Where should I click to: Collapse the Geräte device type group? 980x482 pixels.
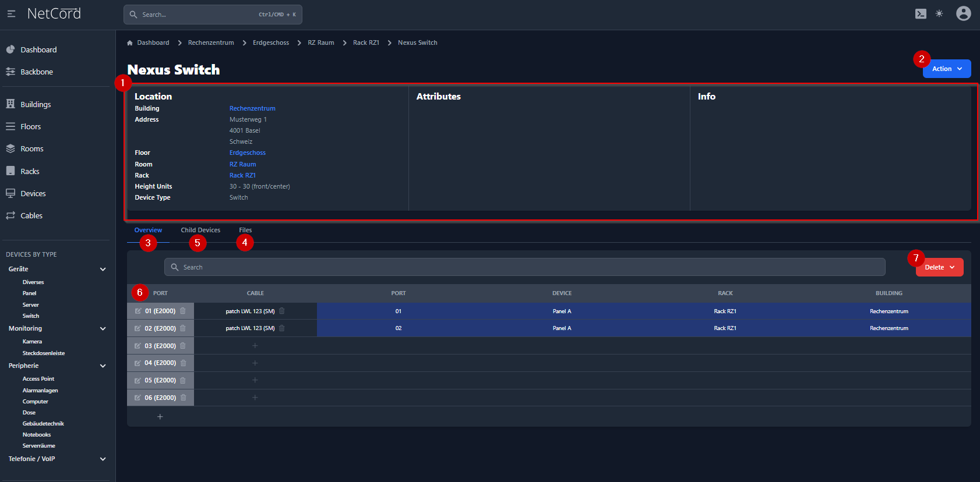tap(103, 269)
